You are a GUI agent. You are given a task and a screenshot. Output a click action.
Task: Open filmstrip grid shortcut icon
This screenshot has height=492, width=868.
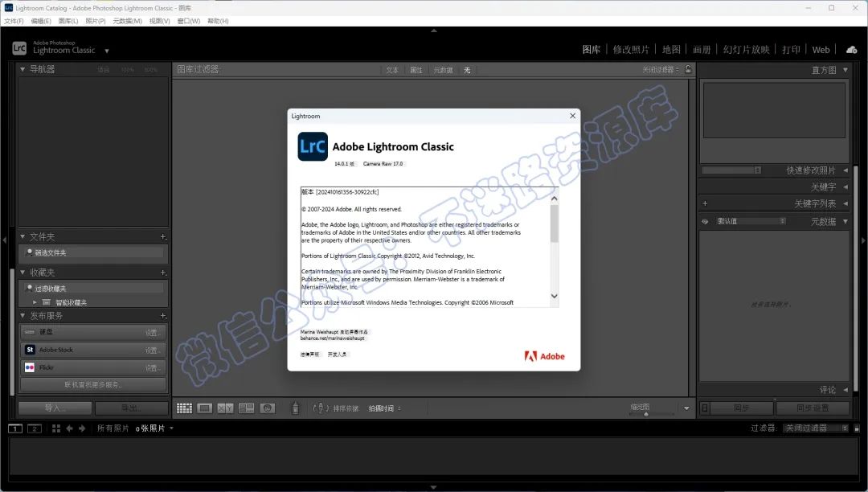point(56,428)
